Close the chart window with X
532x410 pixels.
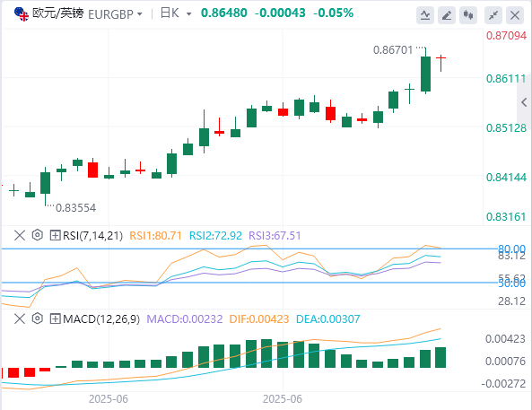pyautogui.click(x=515, y=15)
